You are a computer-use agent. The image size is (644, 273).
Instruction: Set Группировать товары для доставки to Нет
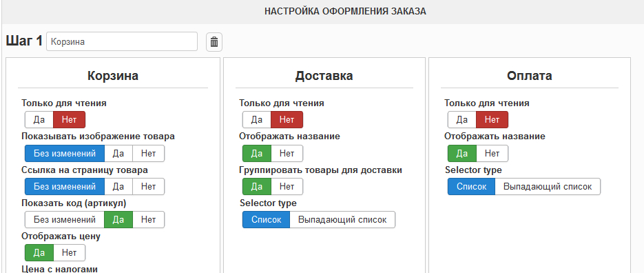(x=287, y=186)
